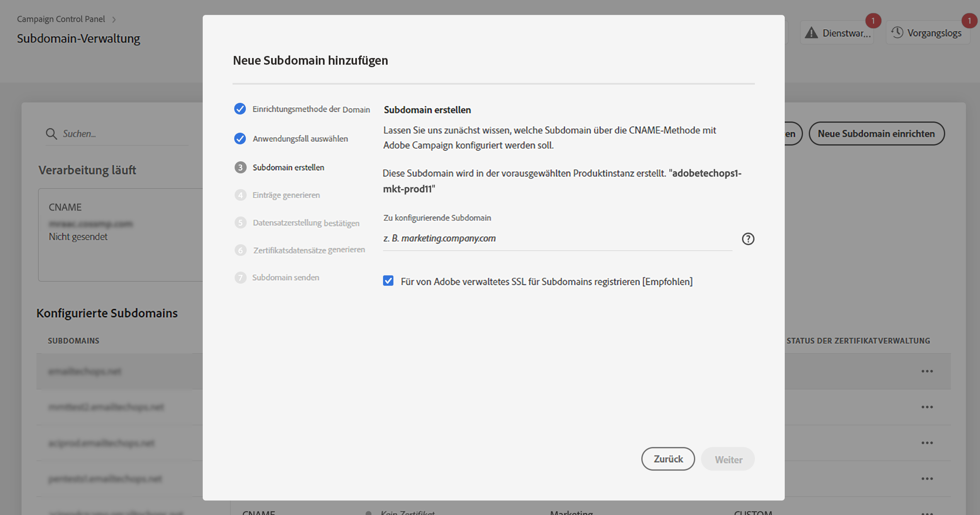The width and height of the screenshot is (980, 515).
Task: Click the search magnifier icon
Action: point(51,134)
